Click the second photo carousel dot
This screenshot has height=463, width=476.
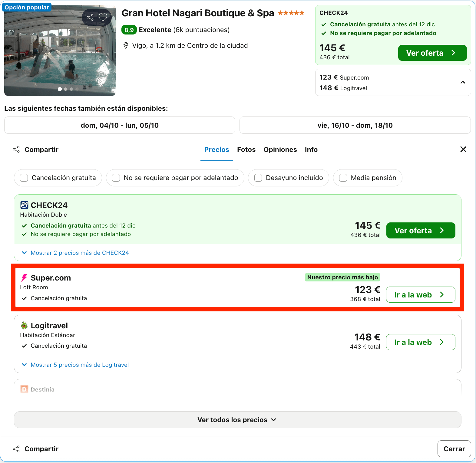[x=65, y=89]
